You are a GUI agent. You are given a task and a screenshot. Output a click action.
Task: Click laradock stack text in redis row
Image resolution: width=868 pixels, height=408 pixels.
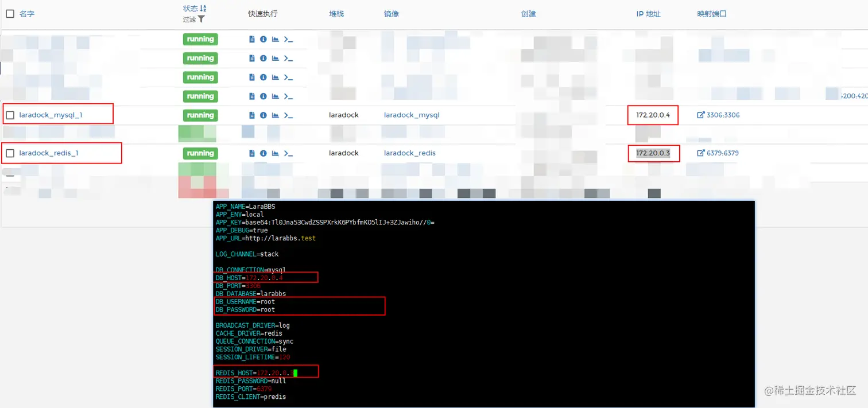click(344, 153)
